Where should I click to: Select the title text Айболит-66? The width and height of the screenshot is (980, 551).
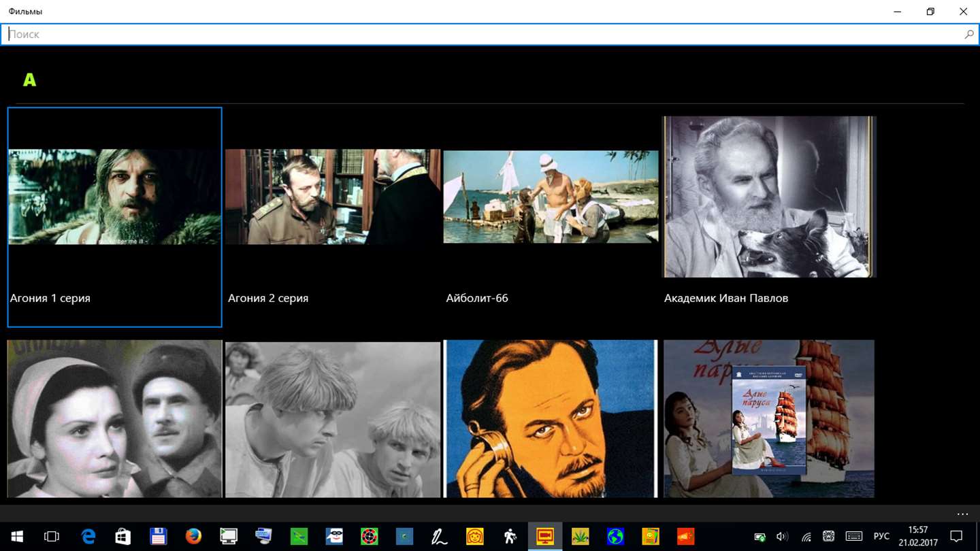477,298
